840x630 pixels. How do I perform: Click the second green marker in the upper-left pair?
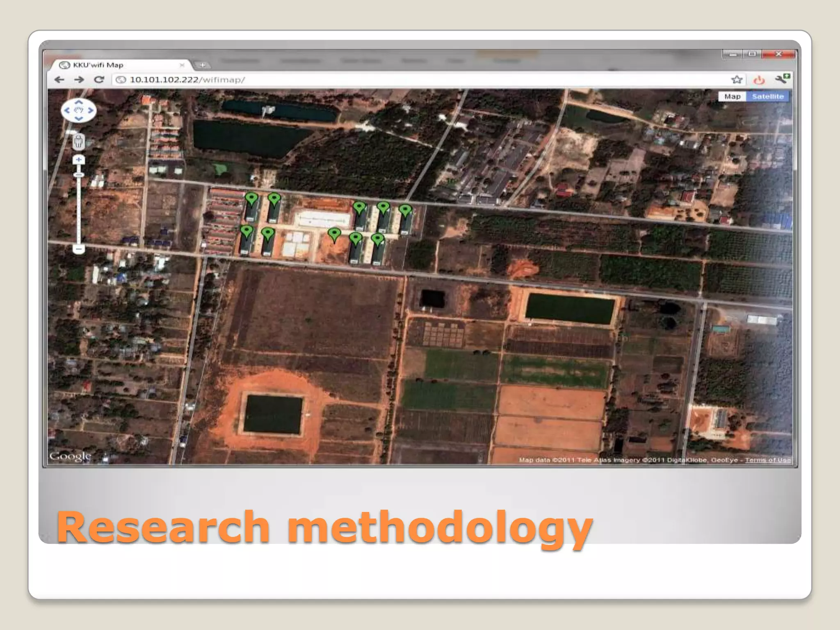tap(274, 200)
